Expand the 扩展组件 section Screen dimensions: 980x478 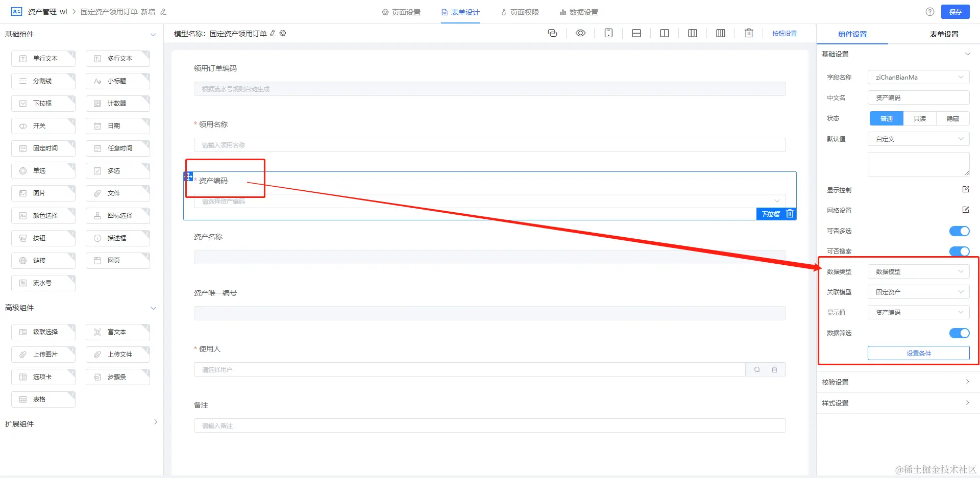pos(156,422)
